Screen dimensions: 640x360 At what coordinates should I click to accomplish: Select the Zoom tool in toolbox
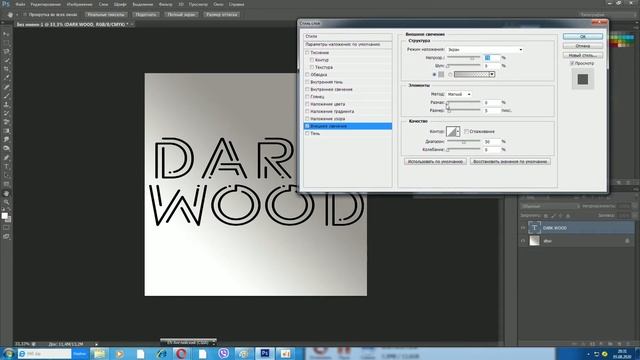[6, 202]
